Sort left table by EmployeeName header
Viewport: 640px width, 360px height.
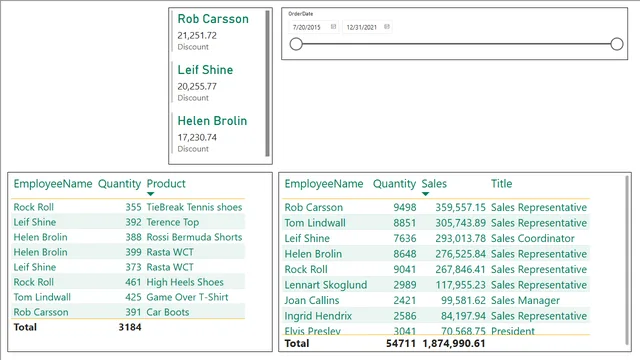tap(53, 184)
